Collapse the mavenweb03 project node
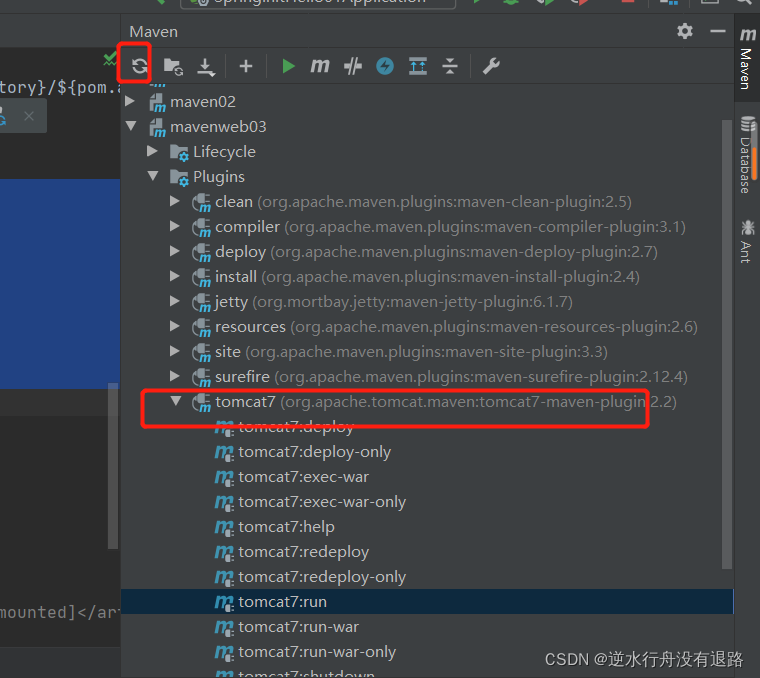 [131, 126]
